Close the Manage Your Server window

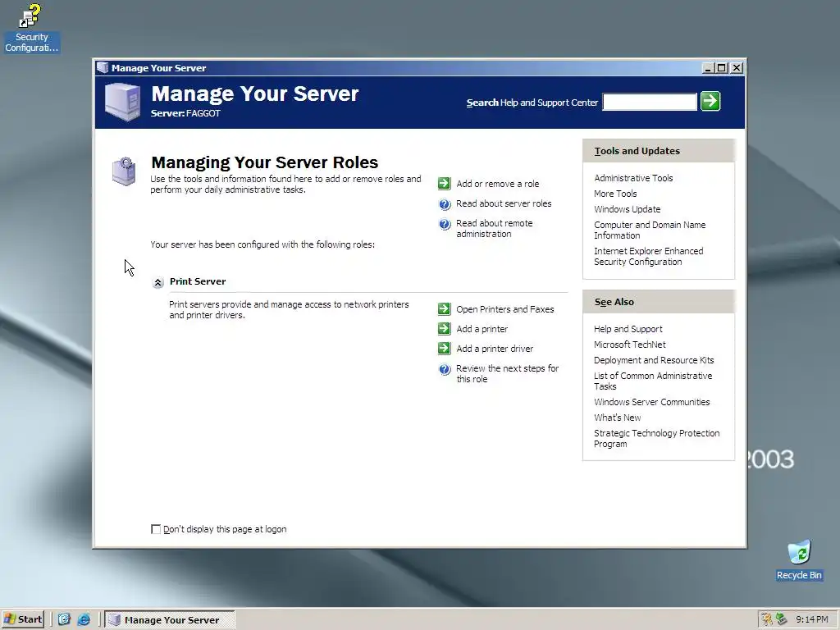tap(737, 67)
